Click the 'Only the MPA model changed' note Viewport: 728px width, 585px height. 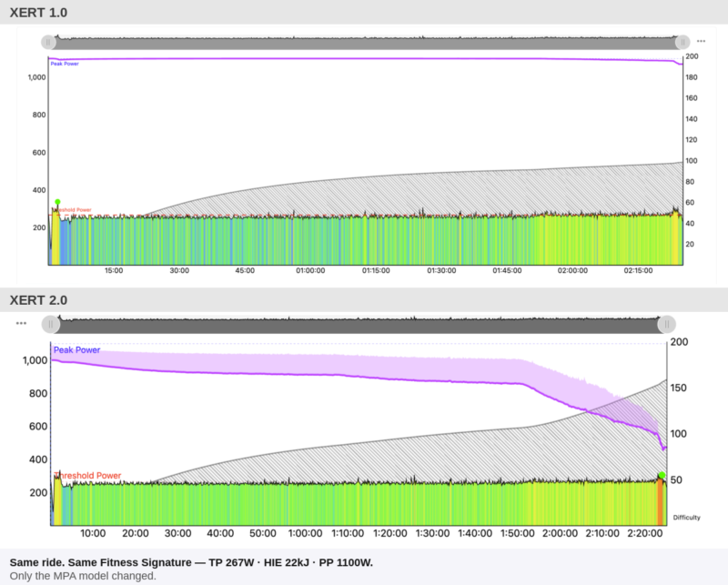click(83, 576)
